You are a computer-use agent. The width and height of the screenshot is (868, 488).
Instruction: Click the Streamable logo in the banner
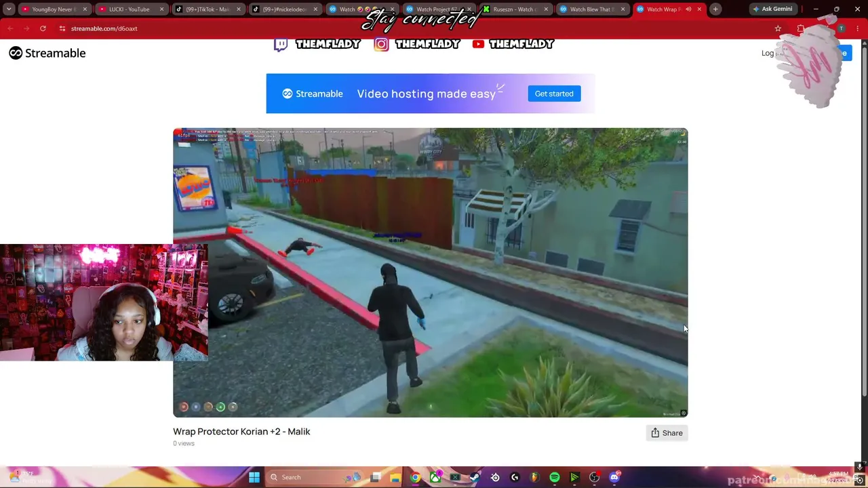313,94
